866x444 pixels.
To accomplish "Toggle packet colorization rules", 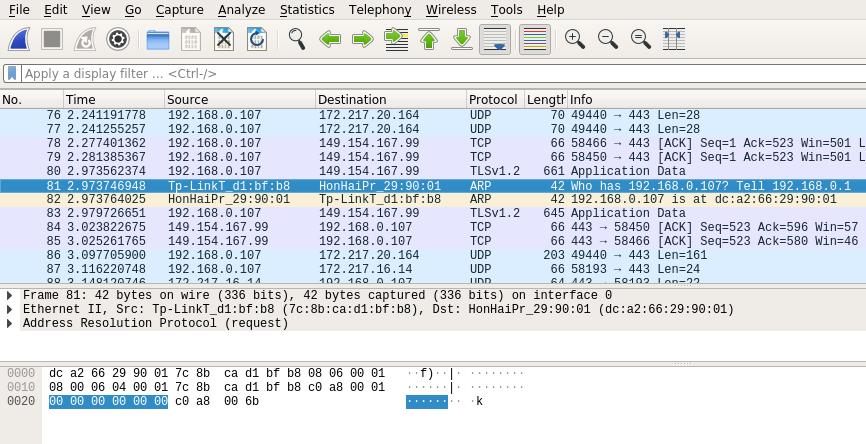I will click(x=534, y=39).
